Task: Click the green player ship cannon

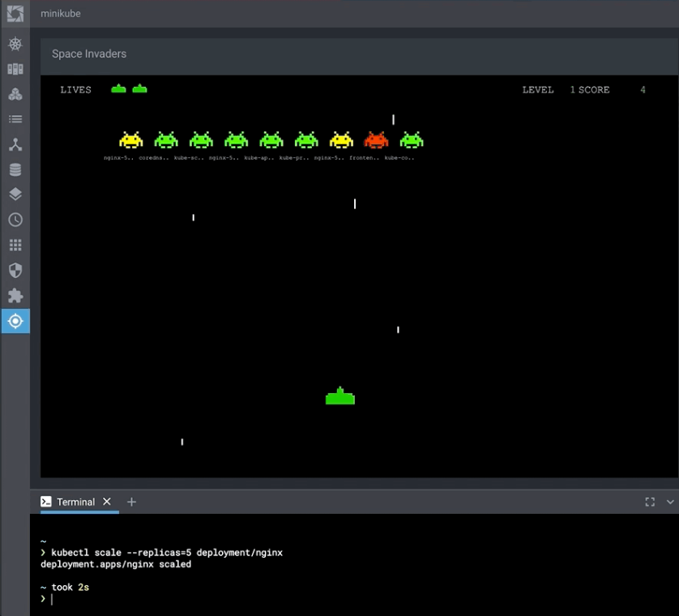Action: tap(340, 396)
